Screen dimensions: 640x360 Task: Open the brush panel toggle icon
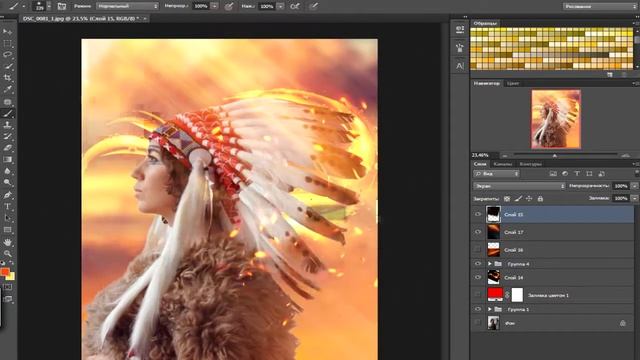(62, 6)
